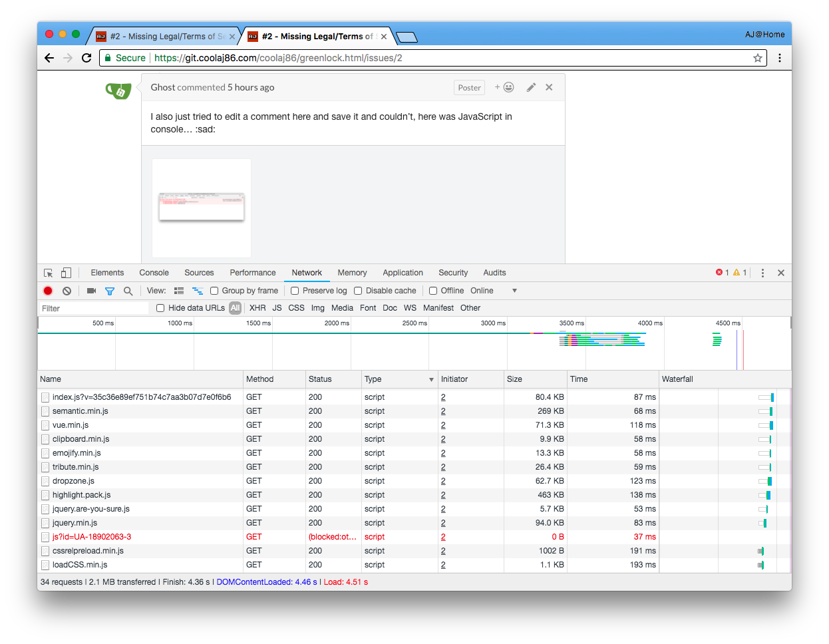Switch to the Security tab
Viewport: 829px width, 644px height.
tap(453, 273)
